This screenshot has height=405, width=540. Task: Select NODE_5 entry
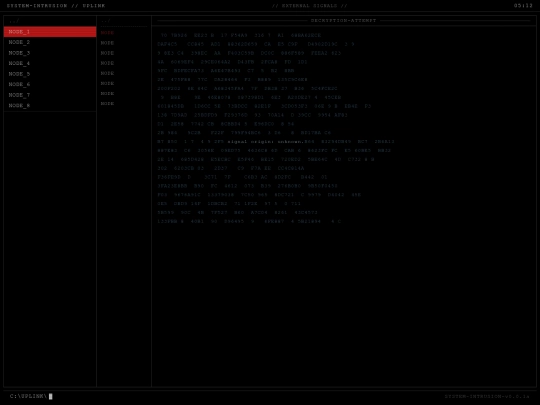pos(50,74)
